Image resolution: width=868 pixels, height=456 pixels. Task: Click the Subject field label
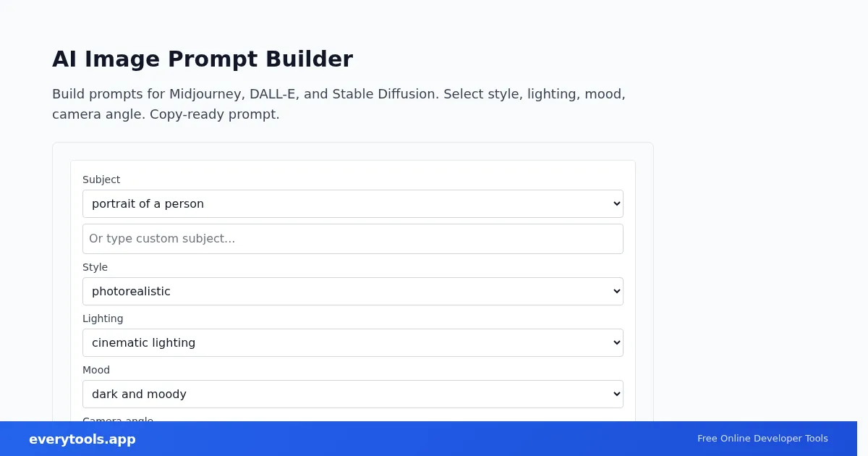[101, 180]
